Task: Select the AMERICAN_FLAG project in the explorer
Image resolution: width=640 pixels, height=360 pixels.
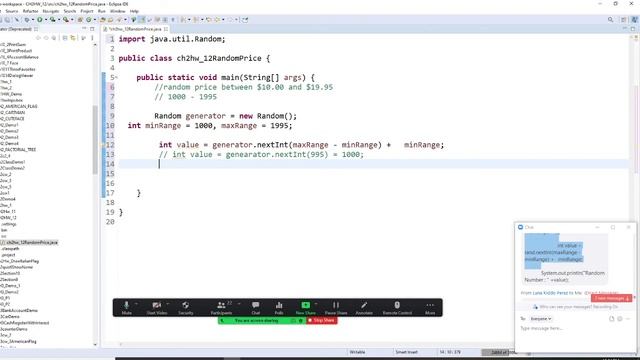Action: pyautogui.click(x=19, y=107)
